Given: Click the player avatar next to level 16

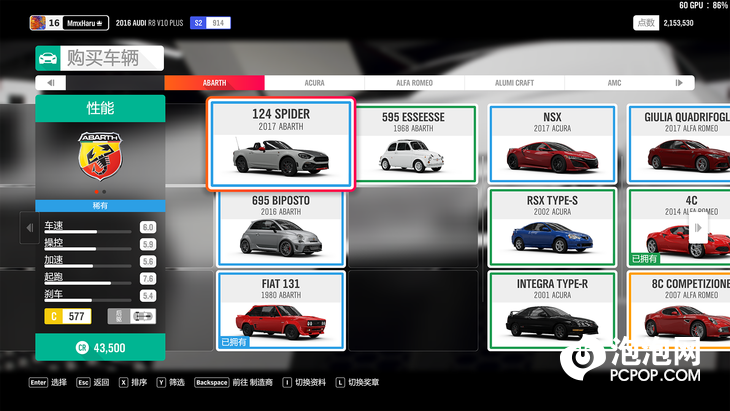Looking at the screenshot, I should (38, 23).
